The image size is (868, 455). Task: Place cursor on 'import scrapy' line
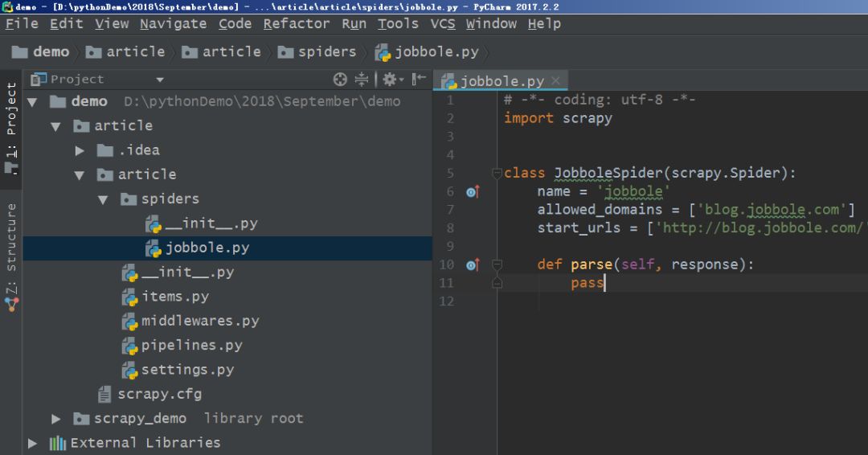pos(558,118)
